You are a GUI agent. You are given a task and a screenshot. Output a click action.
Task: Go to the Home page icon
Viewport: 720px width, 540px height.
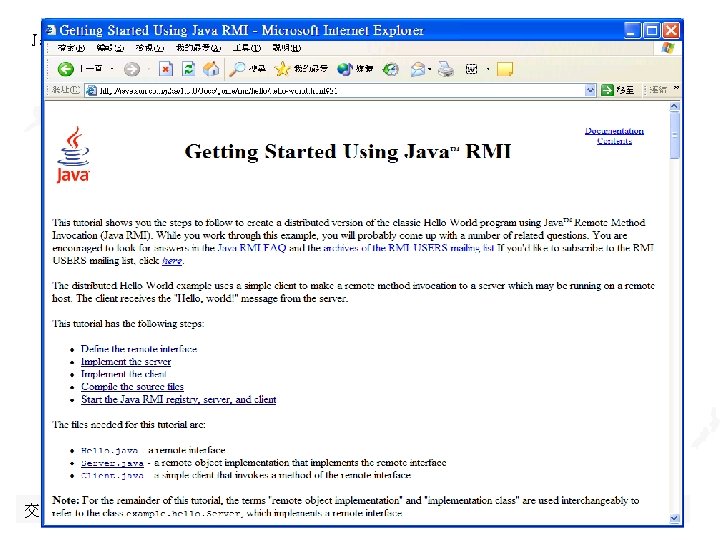click(211, 69)
